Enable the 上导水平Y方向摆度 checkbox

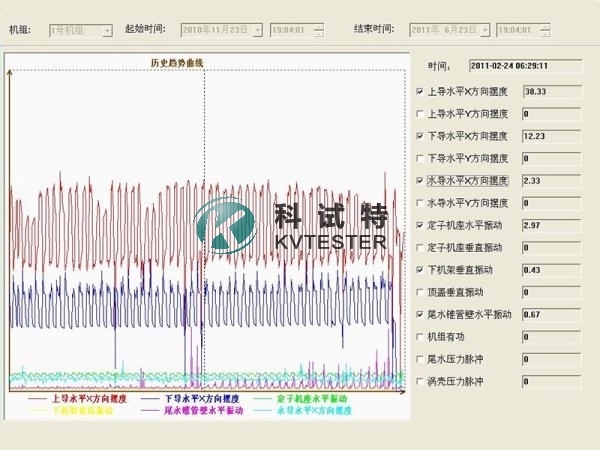(x=420, y=113)
